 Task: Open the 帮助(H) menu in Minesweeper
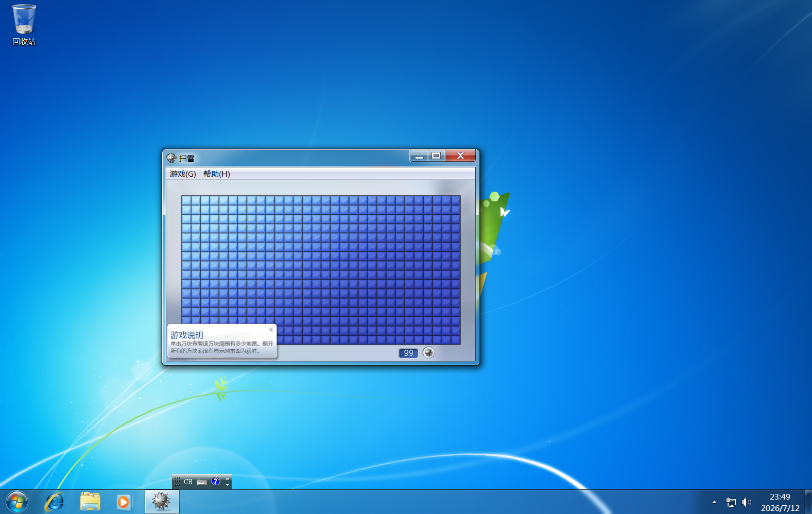tap(216, 174)
